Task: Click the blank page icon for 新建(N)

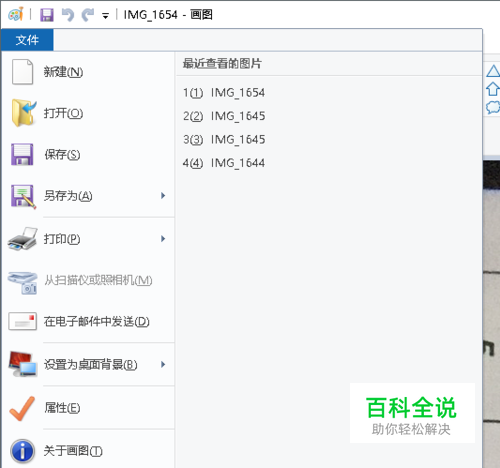Action: pos(22,72)
